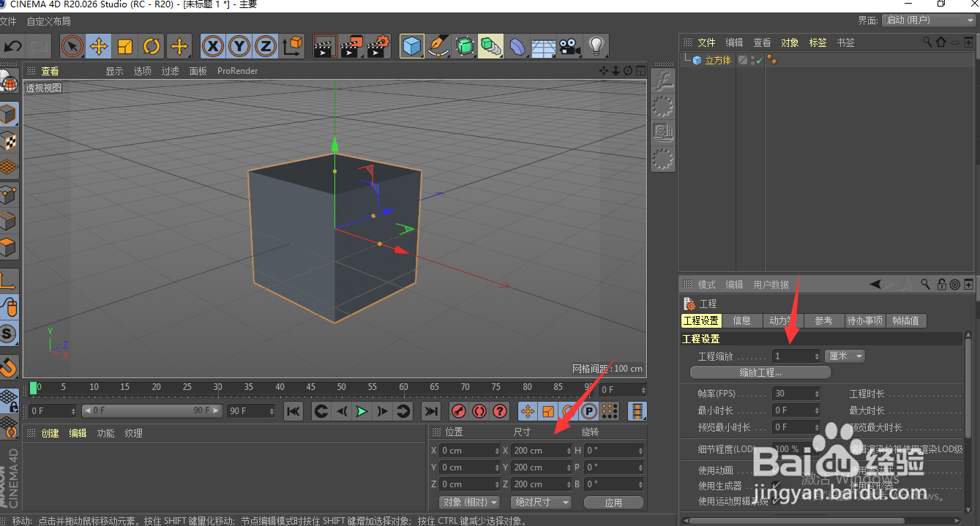Viewport: 980px width, 526px height.
Task: Toggle Record Position in the animation bar
Action: point(526,411)
